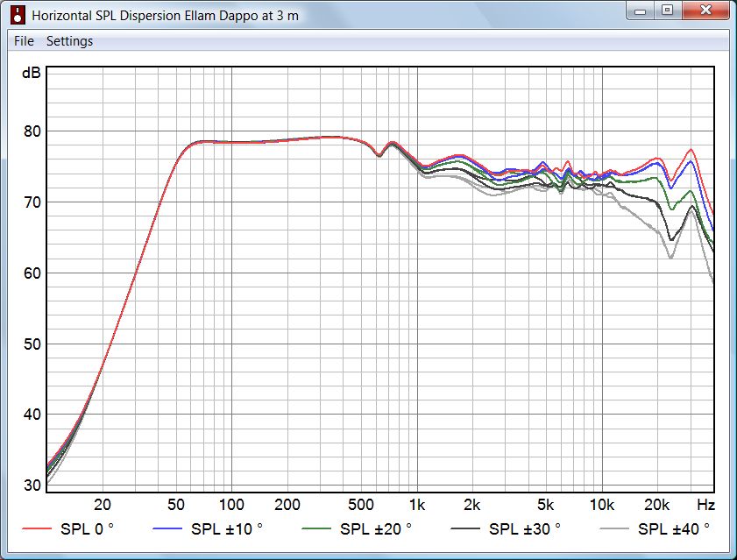Select the 'SPL 0 °' legend label
The image size is (737, 560).
pyautogui.click(x=87, y=529)
